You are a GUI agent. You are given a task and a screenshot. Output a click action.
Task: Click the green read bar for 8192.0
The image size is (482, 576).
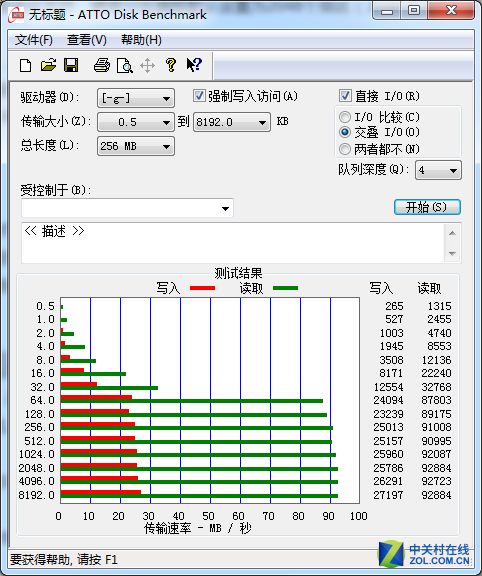199,496
